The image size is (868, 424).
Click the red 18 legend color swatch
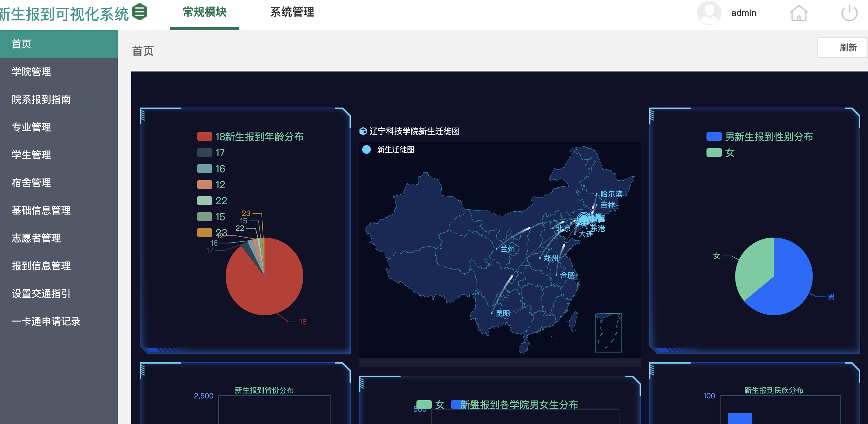[205, 137]
